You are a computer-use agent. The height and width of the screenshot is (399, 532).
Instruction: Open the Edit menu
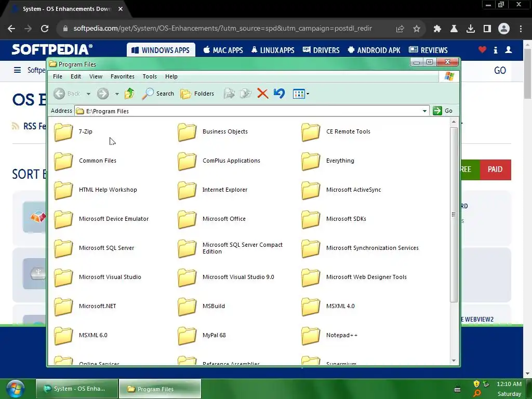(x=76, y=77)
